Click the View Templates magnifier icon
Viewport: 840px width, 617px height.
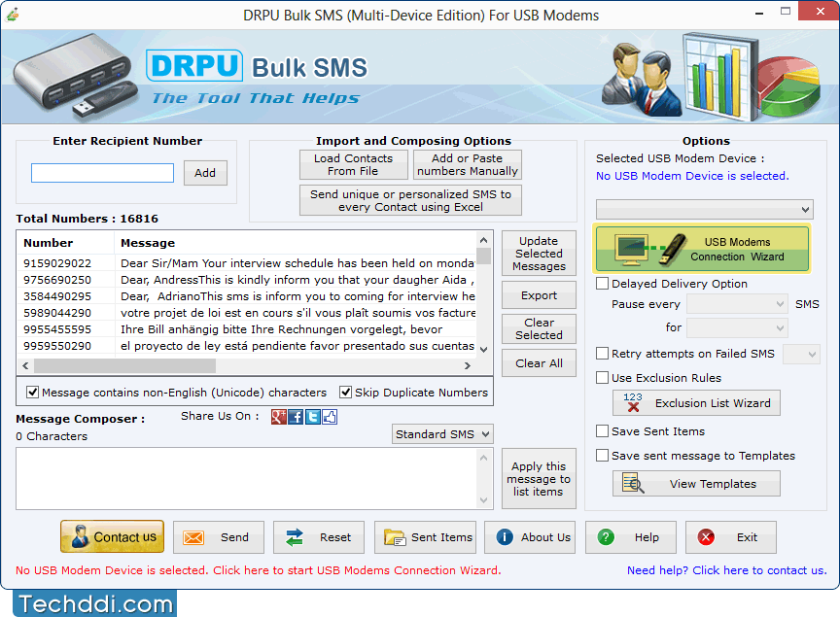pyautogui.click(x=633, y=483)
